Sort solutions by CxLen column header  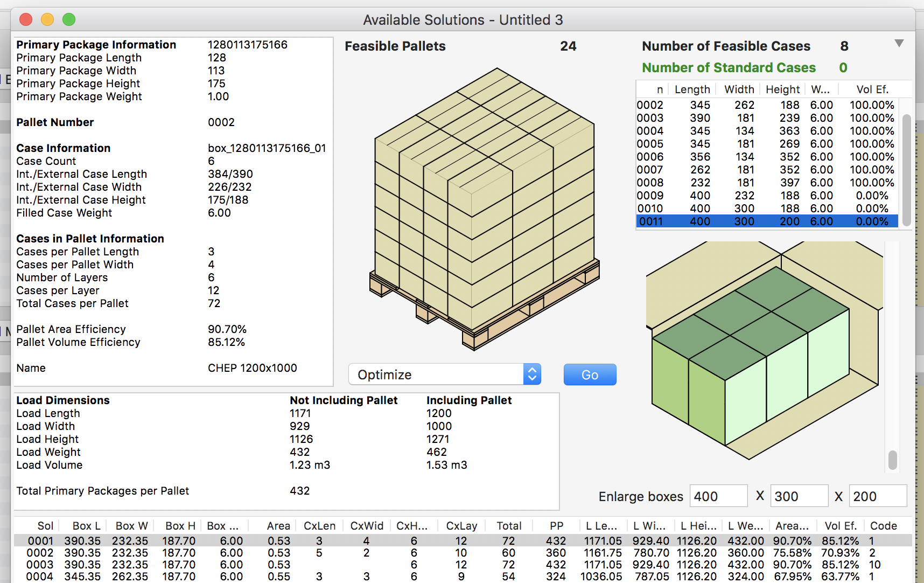(x=319, y=526)
